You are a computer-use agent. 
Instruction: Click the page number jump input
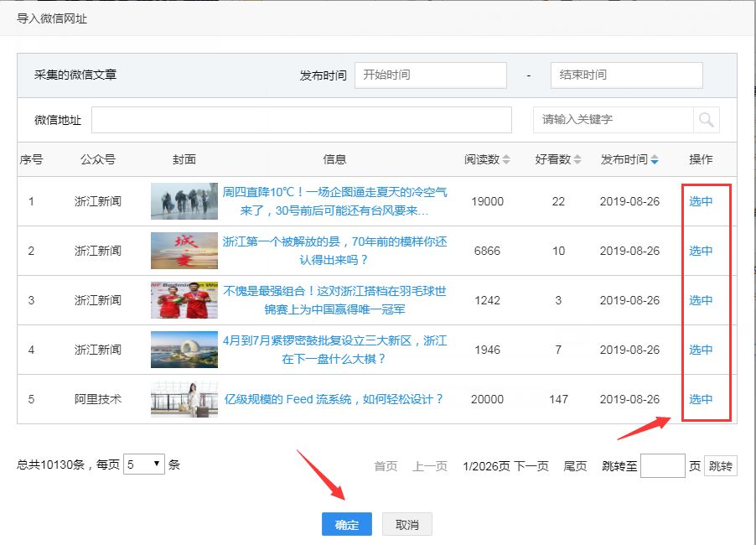point(662,466)
